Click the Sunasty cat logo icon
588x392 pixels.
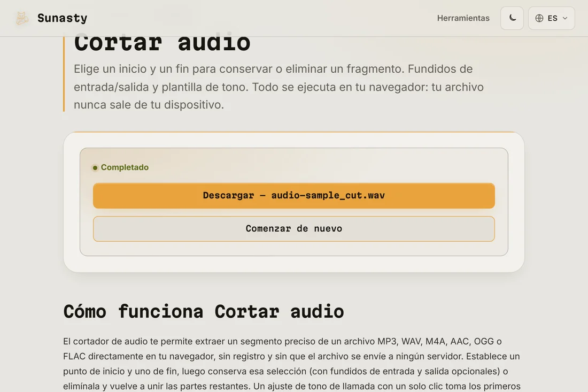22,18
